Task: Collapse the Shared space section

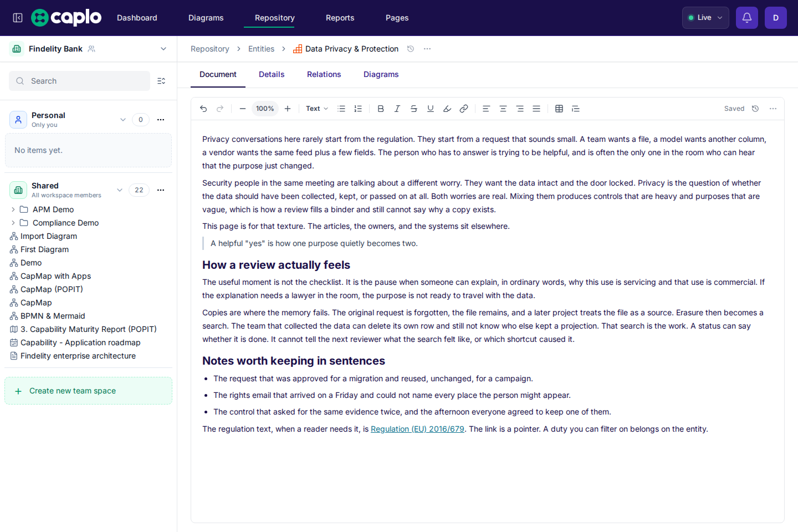Action: [x=120, y=190]
